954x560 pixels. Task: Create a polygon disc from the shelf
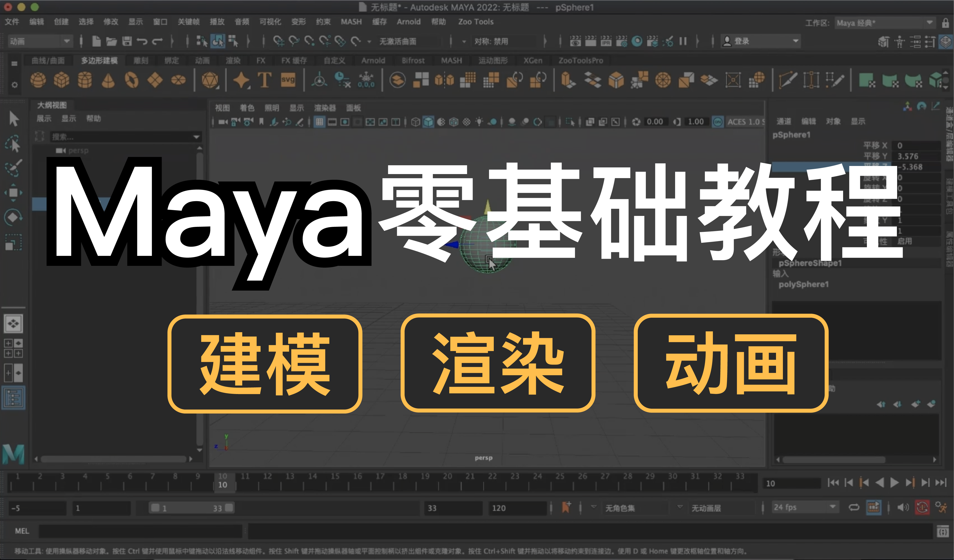[178, 80]
